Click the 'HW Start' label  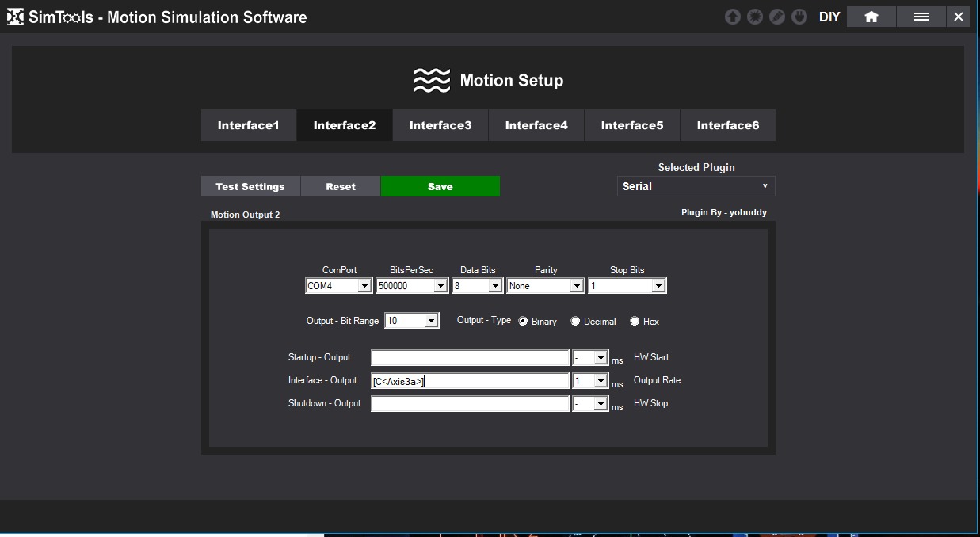click(x=651, y=357)
